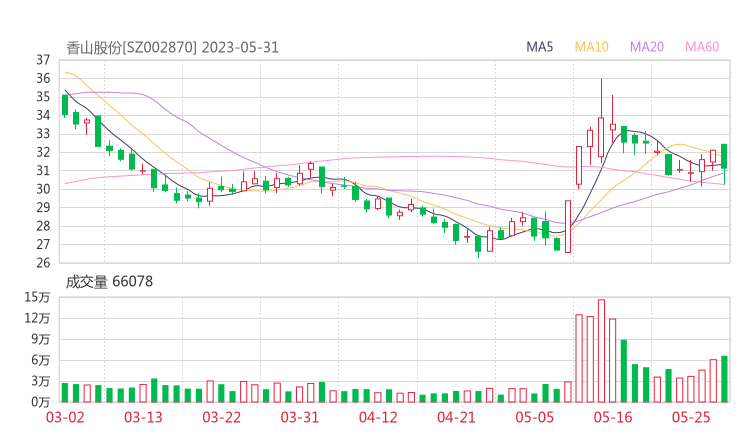This screenshot has height=440, width=740.
Task: Click the MA60 legend label
Action: coord(702,47)
